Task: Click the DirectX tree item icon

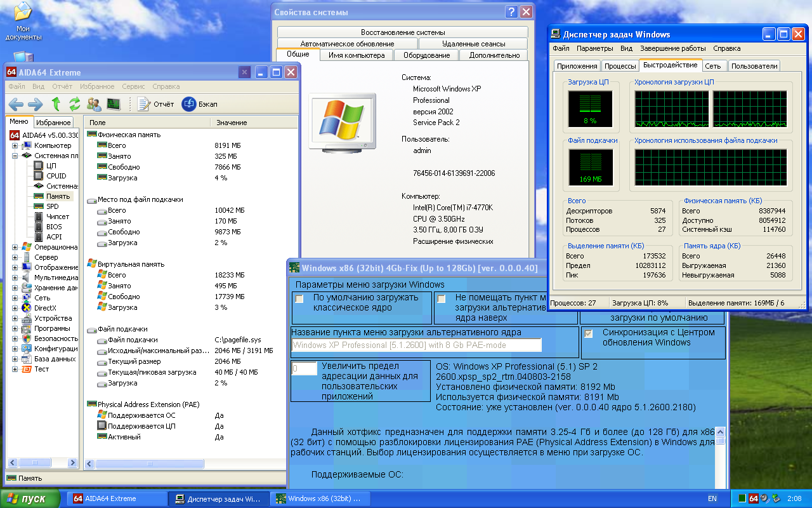Action: tap(27, 308)
